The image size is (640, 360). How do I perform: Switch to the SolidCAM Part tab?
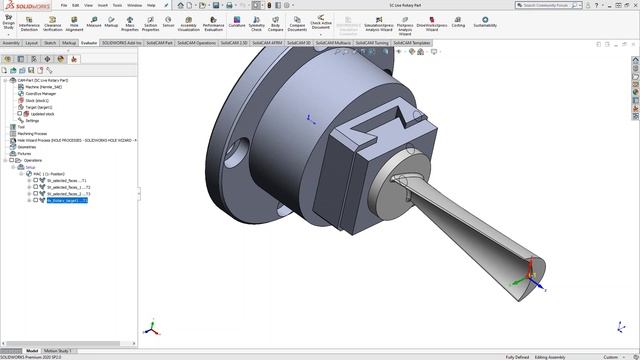(159, 43)
